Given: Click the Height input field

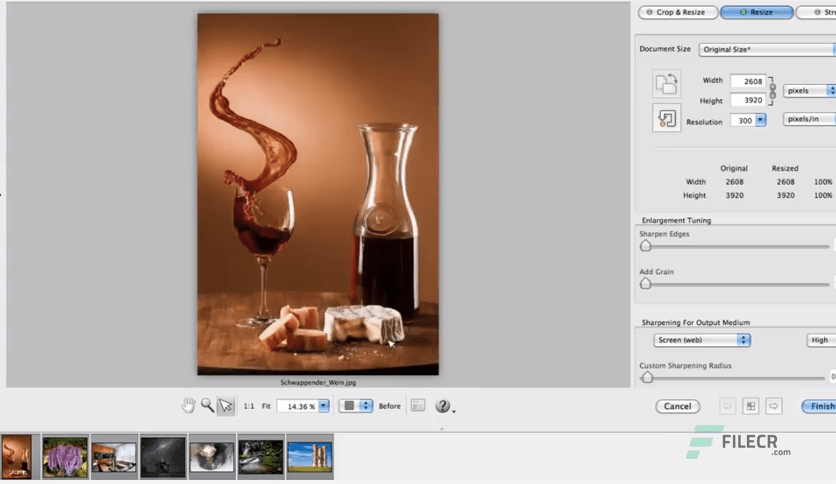Looking at the screenshot, I should 748,100.
